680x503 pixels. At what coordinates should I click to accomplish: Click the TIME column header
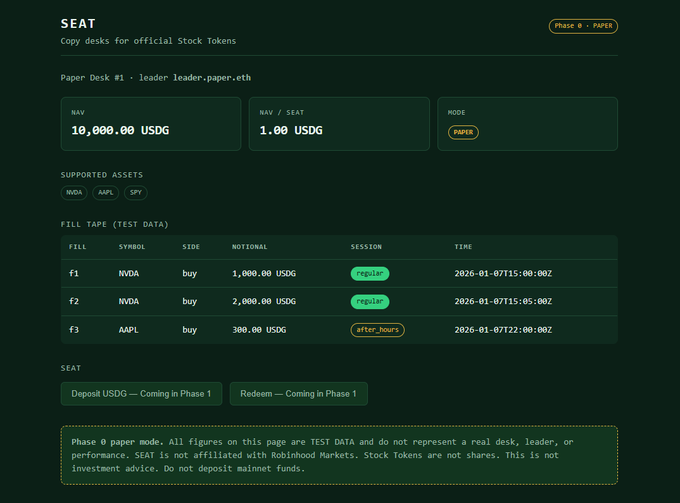[x=463, y=247]
